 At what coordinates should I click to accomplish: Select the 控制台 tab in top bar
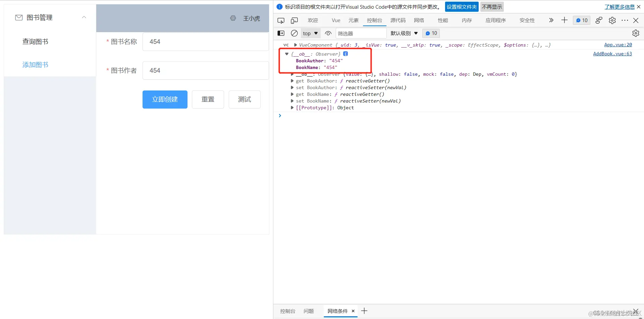(x=374, y=20)
